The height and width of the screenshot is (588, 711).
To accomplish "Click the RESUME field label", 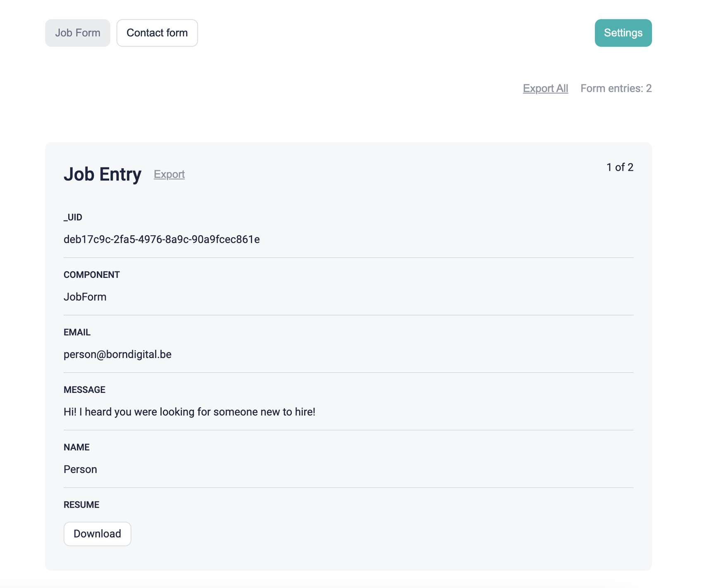I will [81, 505].
